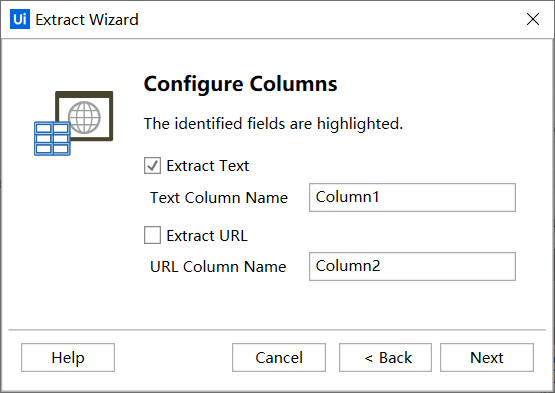Click the UiPath logo in title bar
555x393 pixels.
20,19
